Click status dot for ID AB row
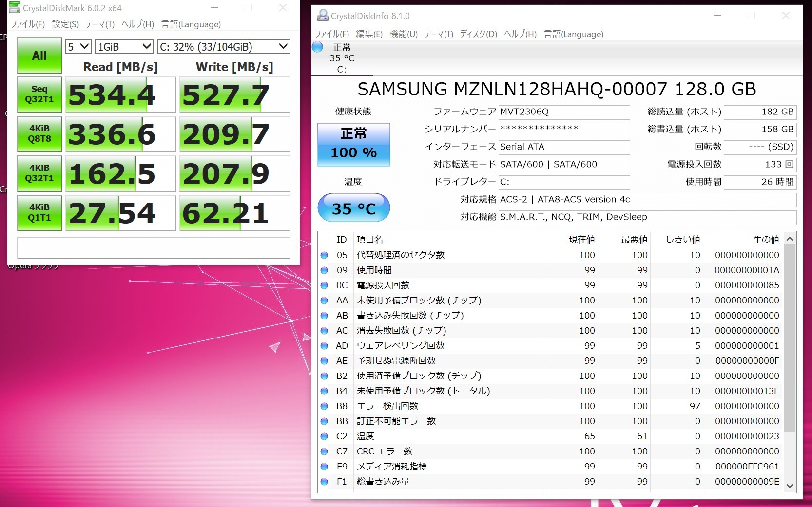The height and width of the screenshot is (507, 812). 324,315
